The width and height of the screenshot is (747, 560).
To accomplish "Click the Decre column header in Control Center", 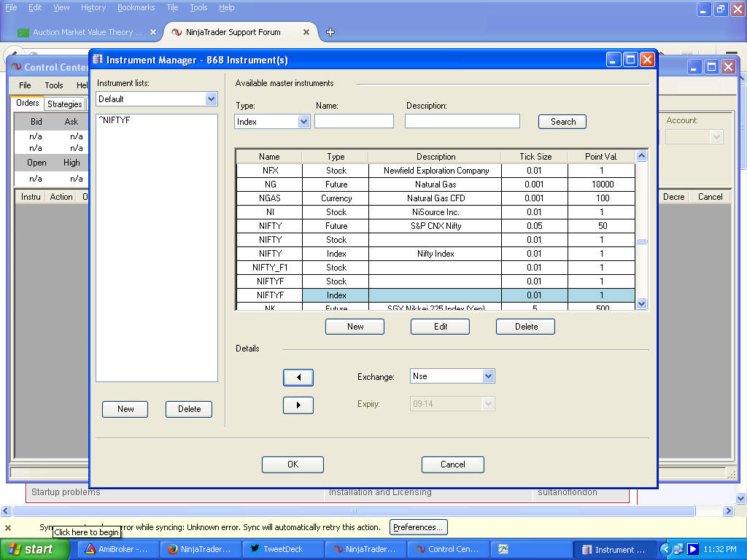I will coord(673,197).
